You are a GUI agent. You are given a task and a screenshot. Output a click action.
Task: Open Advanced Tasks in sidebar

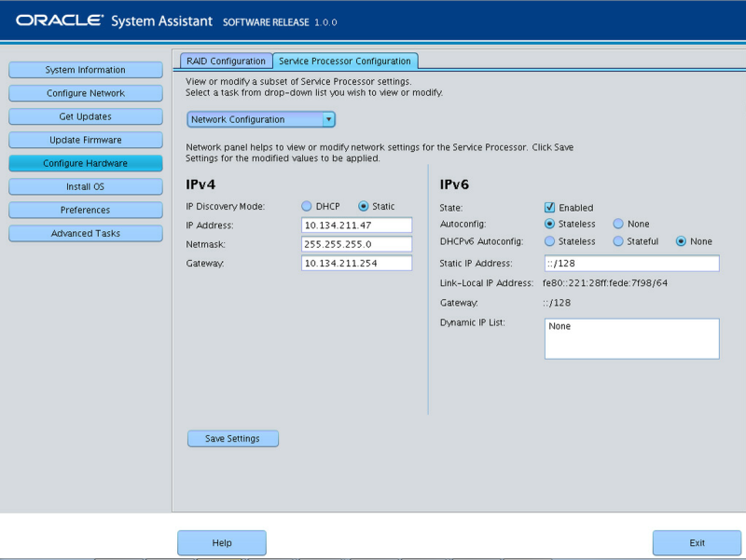pyautogui.click(x=86, y=233)
